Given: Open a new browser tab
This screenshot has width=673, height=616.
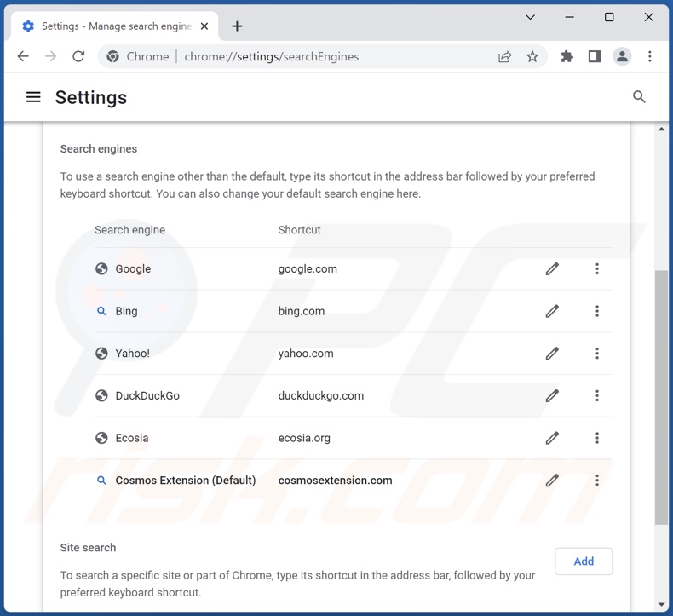Looking at the screenshot, I should point(237,26).
